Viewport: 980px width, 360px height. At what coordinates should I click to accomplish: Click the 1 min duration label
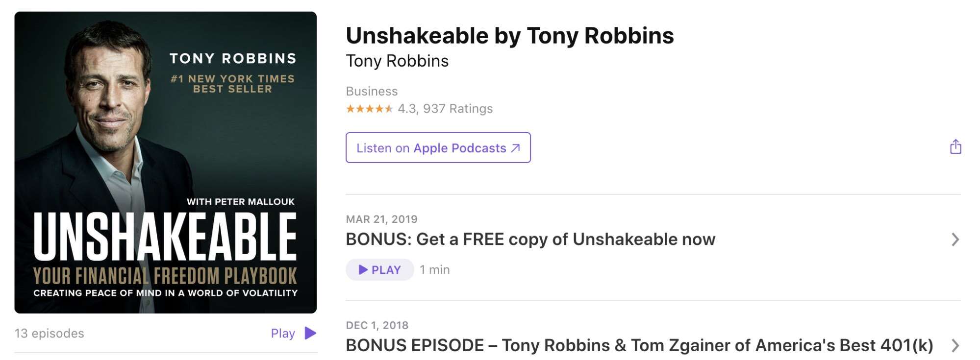[433, 269]
